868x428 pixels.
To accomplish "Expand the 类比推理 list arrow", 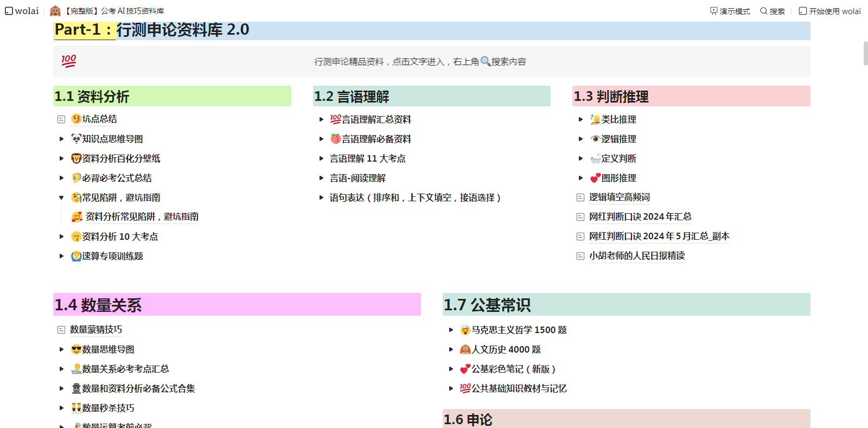I will click(580, 119).
